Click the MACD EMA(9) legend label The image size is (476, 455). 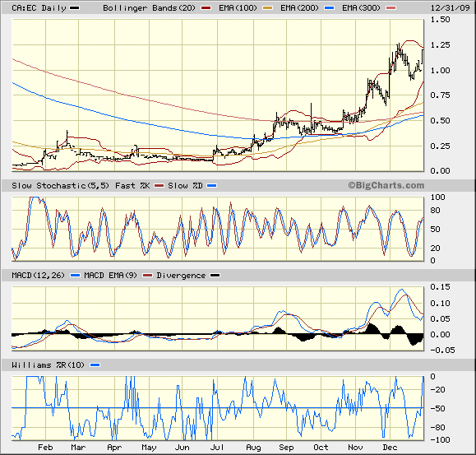point(110,276)
